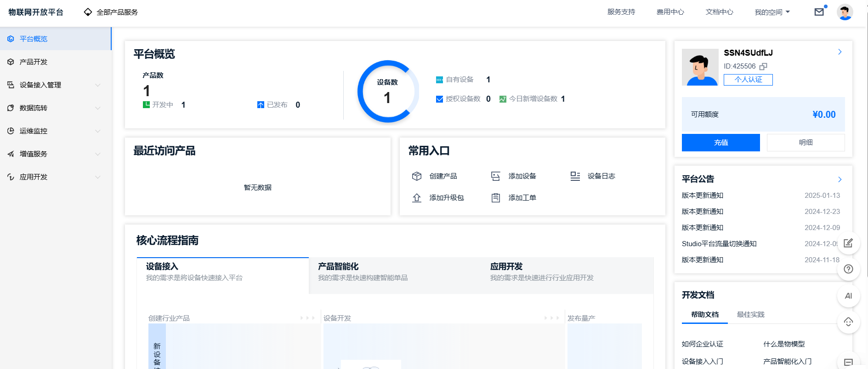Viewport: 868px width, 369px height.
Task: Click the 产品开发 sidebar icon
Action: (11, 62)
